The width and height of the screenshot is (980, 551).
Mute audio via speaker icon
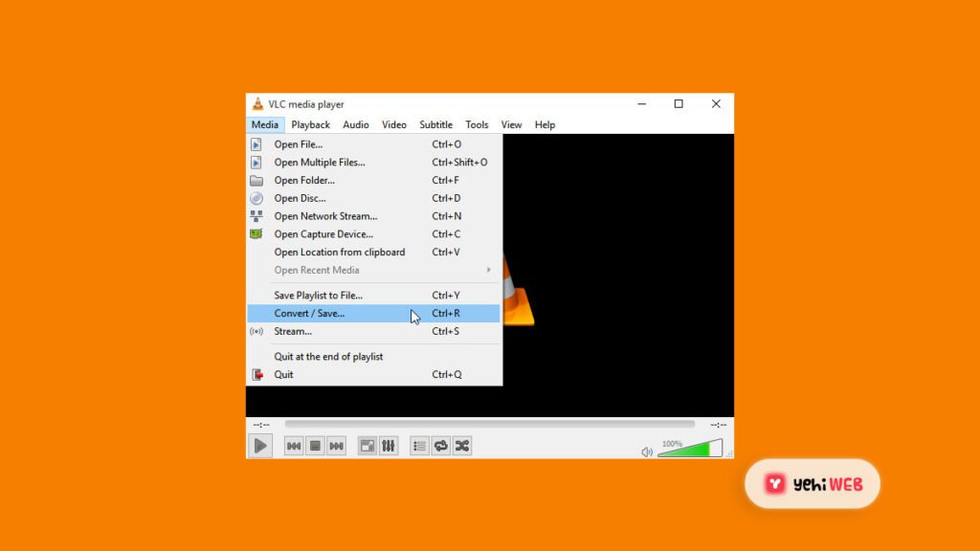pyautogui.click(x=647, y=452)
